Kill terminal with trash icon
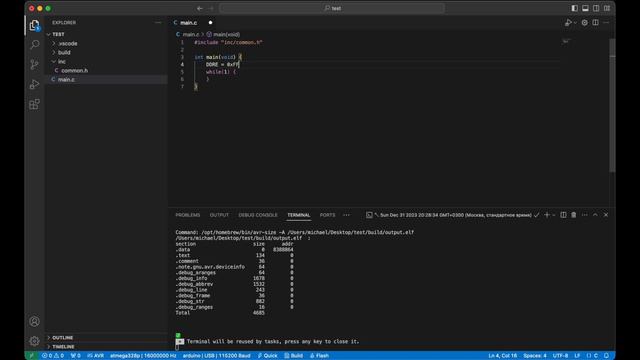 tap(573, 215)
